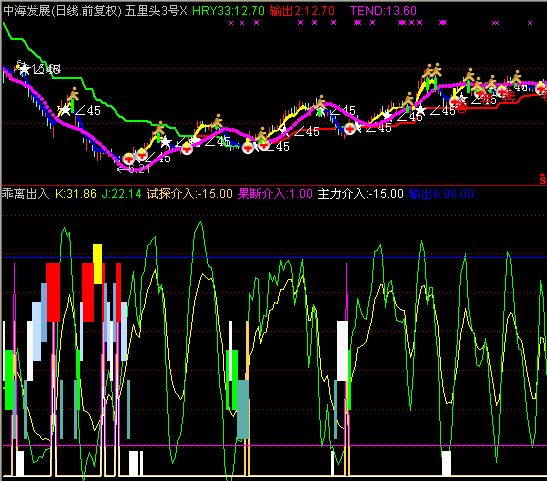Click the 6.21 lowest price arrow label
Image resolution: width=547 pixels, height=481 pixels.
(134, 170)
